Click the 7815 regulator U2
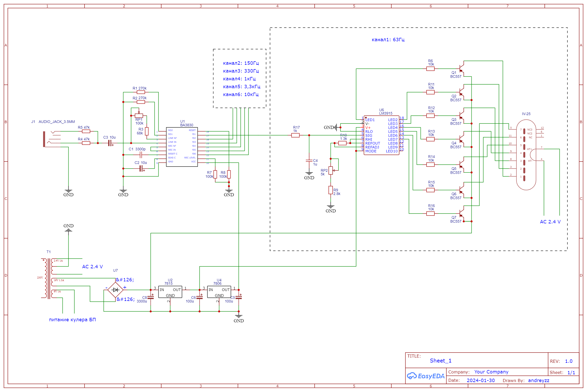This screenshot has width=587, height=392. tap(170, 292)
